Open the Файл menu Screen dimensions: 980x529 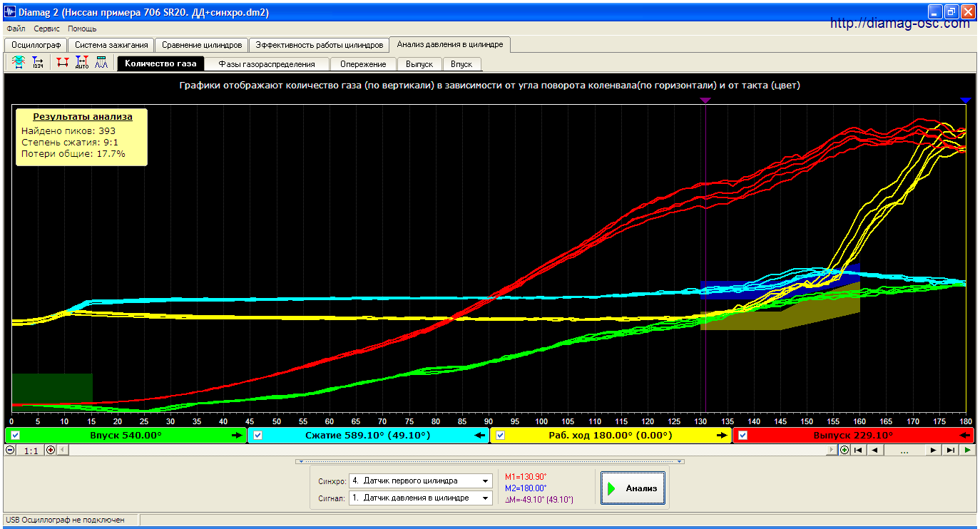16,29
